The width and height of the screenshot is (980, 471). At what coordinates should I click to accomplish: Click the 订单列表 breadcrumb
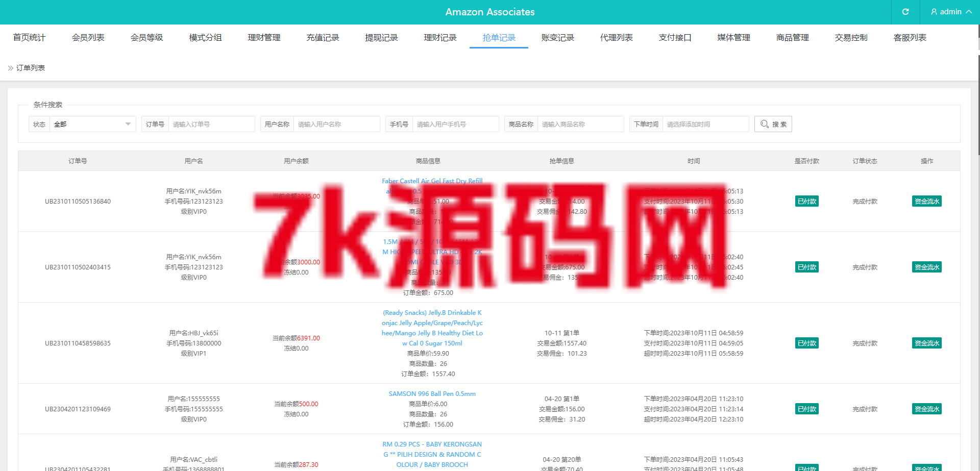(x=31, y=68)
